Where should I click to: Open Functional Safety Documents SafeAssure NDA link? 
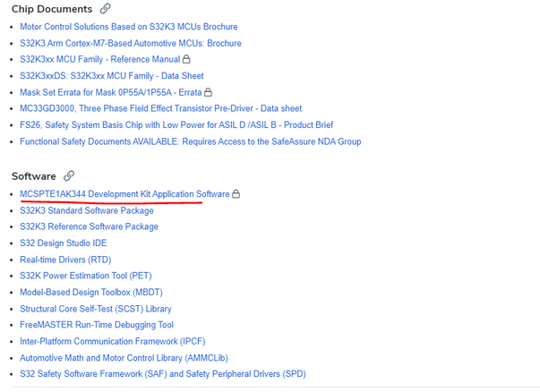(x=191, y=141)
